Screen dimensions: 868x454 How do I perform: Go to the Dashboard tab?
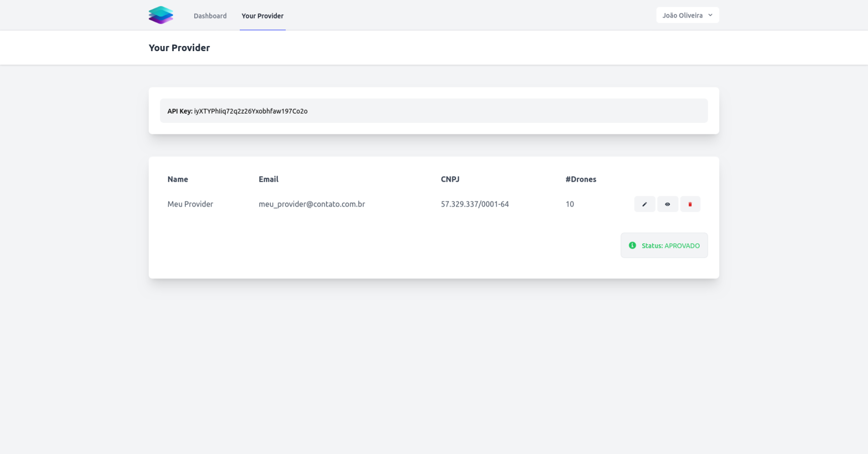pos(210,16)
